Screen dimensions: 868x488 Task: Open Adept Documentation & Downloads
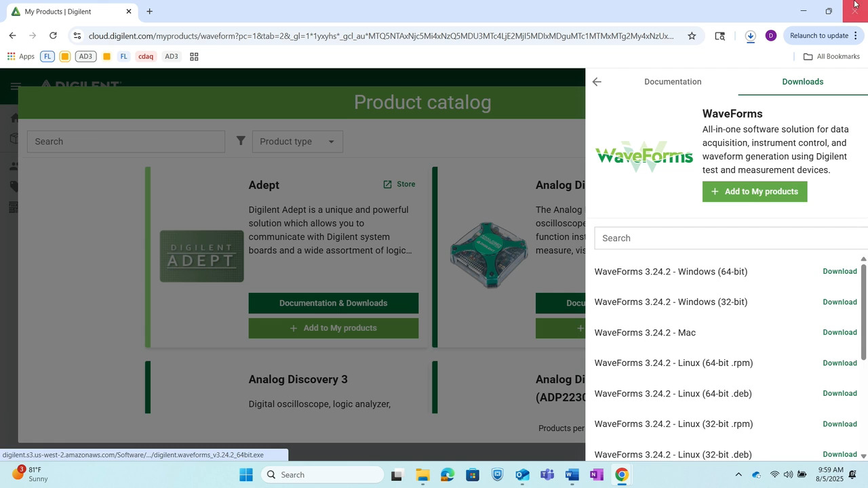[334, 303]
